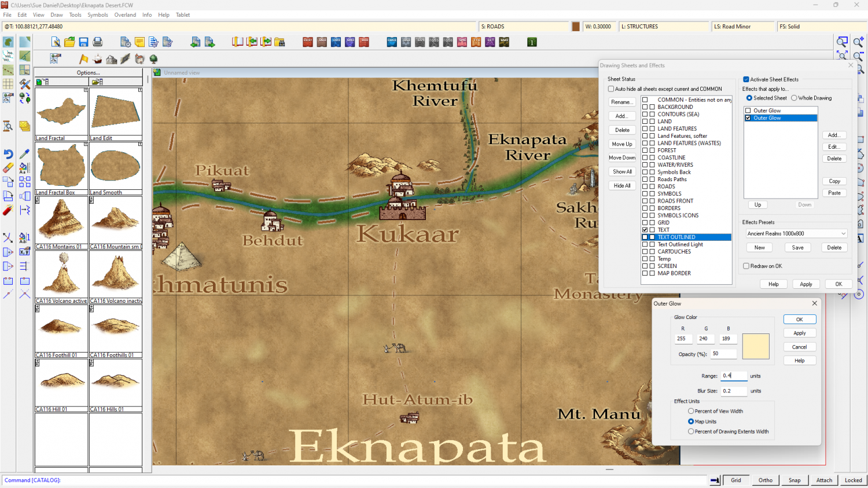
Task: Click the open book icon
Action: coord(237,42)
